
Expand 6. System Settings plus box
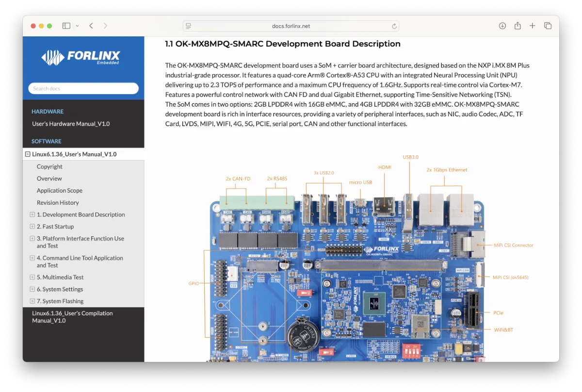[32, 289]
